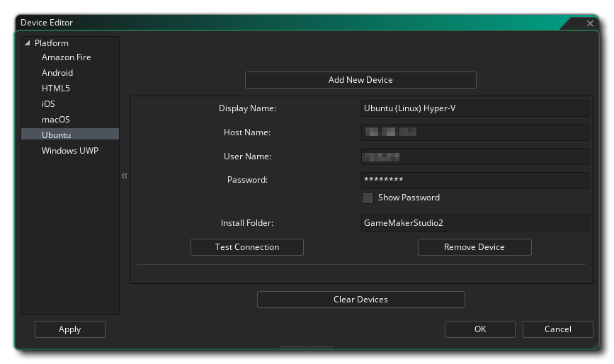Choose the HTML5 platform

click(x=56, y=89)
